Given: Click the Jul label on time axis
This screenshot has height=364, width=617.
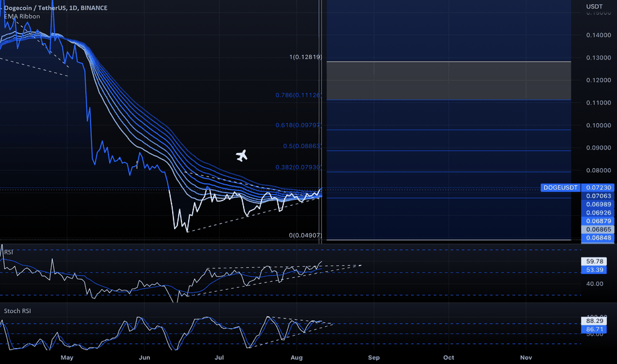Looking at the screenshot, I should click(x=219, y=357).
